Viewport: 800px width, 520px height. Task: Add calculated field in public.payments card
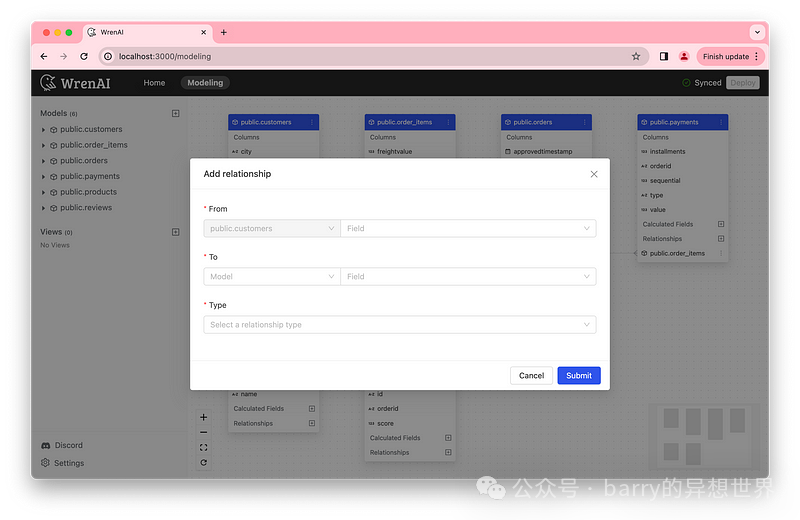point(721,224)
